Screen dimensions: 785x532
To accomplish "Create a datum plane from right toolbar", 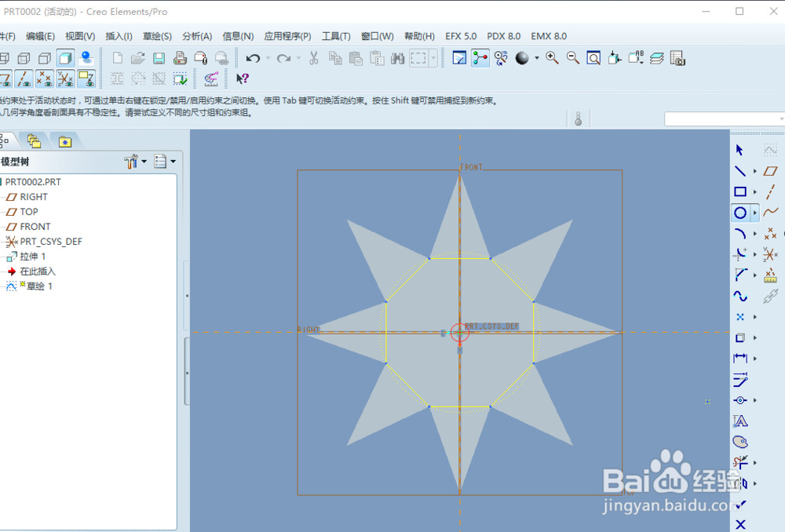I will tap(770, 171).
